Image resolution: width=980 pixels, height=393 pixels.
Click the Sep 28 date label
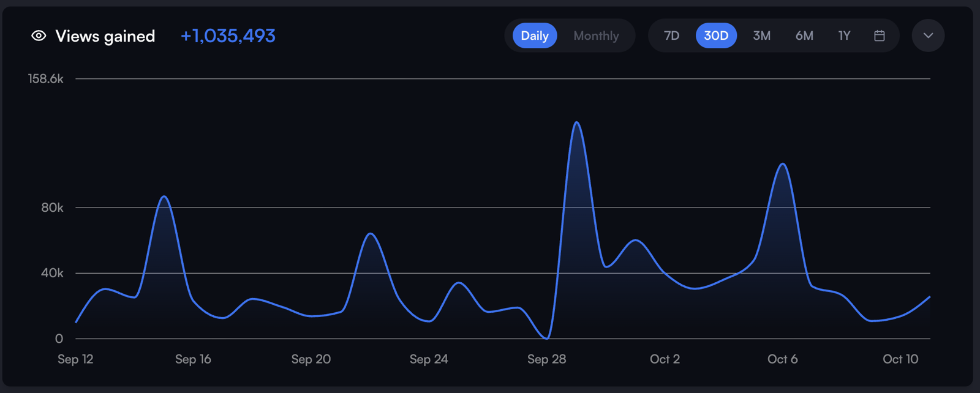click(547, 359)
